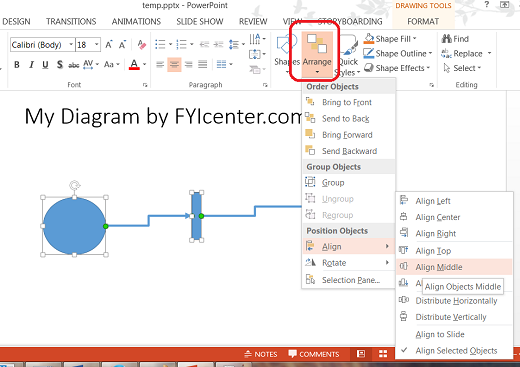This screenshot has height=367, width=520.
Task: Open COMMENTS pane from status bar
Action: [x=314, y=354]
